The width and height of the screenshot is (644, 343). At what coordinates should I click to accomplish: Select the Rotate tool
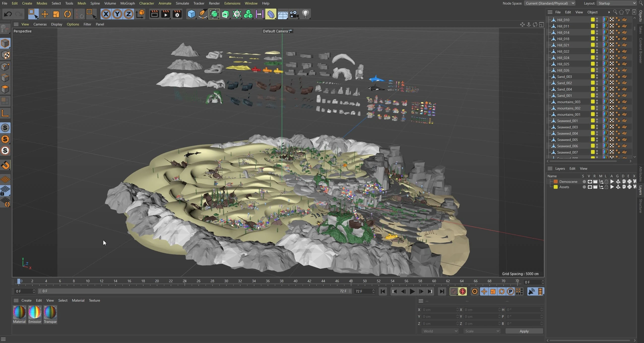[67, 14]
